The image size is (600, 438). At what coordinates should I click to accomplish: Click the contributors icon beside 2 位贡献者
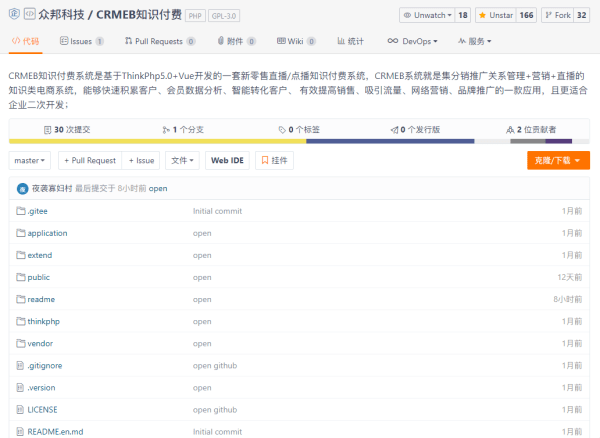tap(510, 130)
